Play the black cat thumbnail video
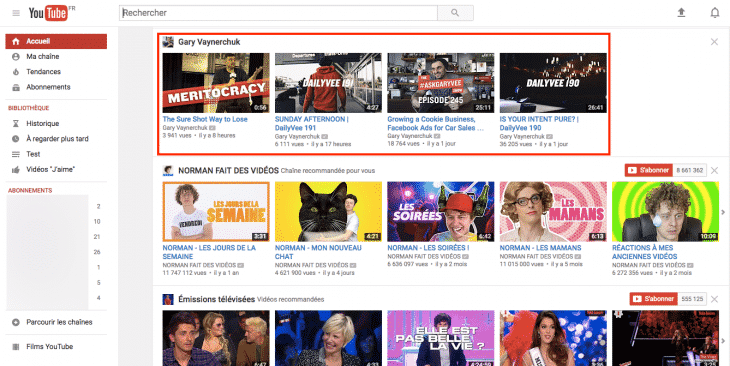 click(328, 211)
